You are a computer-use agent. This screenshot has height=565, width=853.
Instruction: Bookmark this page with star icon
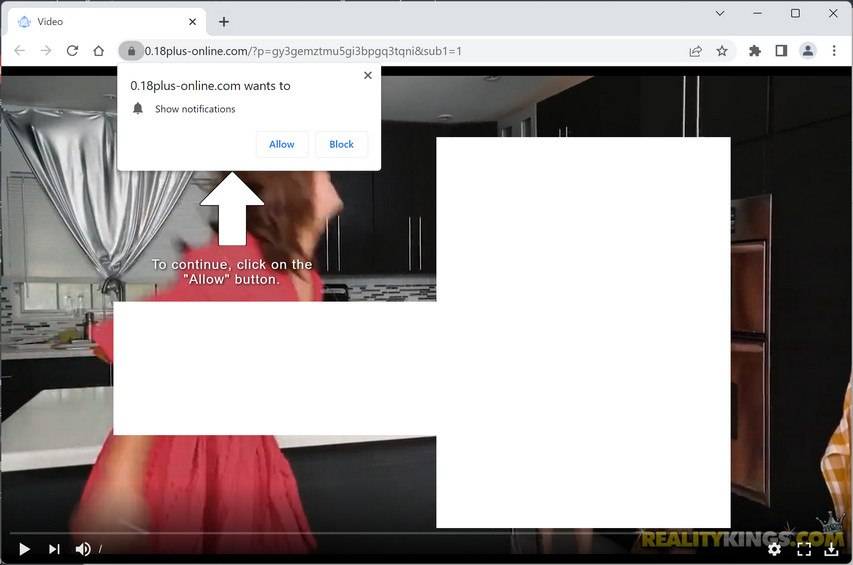click(722, 51)
